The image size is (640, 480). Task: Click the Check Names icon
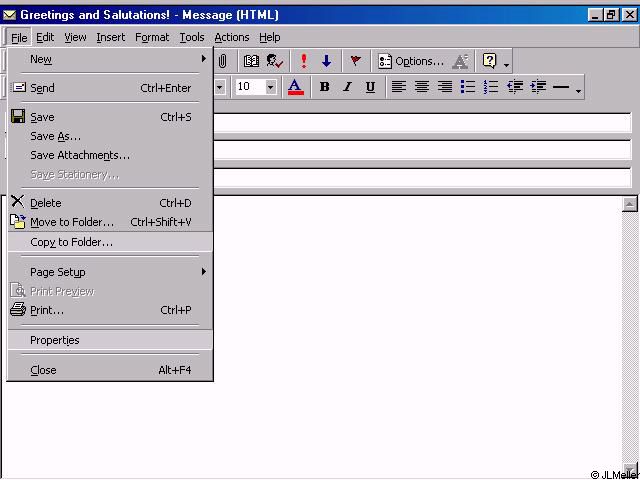tap(275, 61)
